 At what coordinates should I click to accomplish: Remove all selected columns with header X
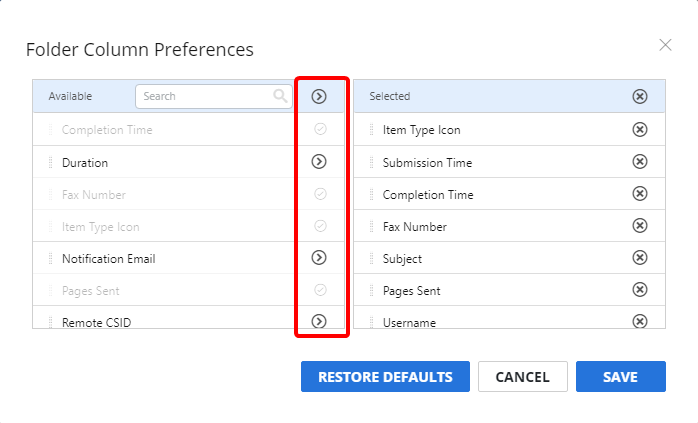coord(640,96)
